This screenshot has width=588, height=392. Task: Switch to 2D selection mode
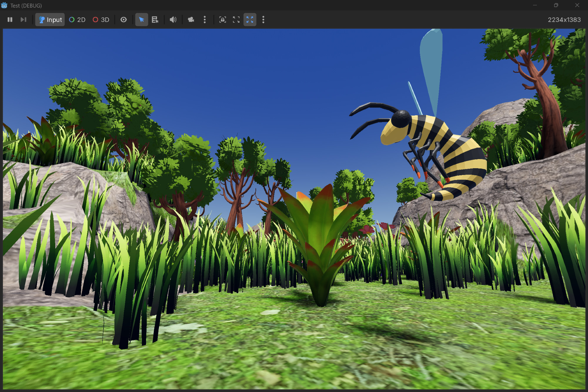pyautogui.click(x=77, y=20)
